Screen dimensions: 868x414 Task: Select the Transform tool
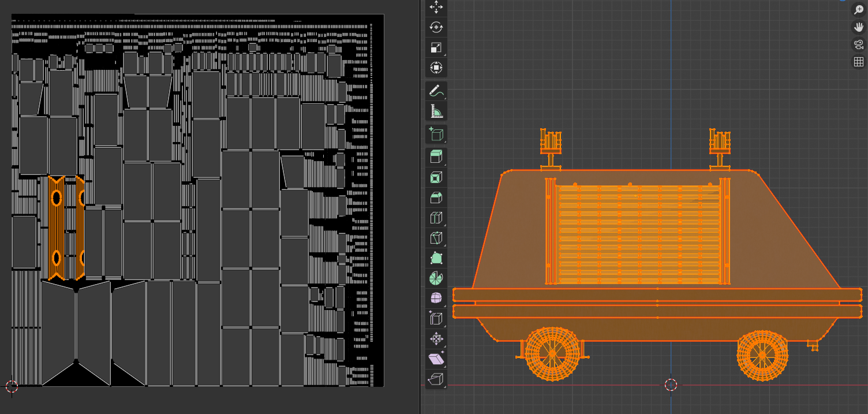436,68
